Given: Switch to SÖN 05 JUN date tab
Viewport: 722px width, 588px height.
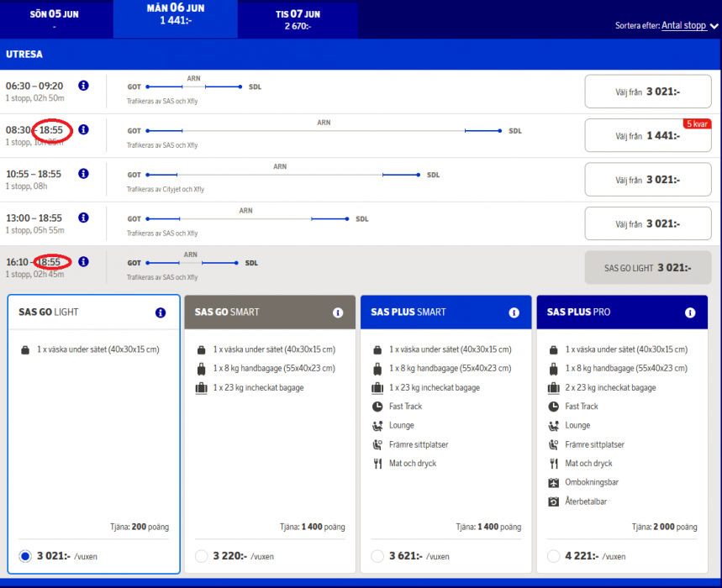Looking at the screenshot, I should [54, 19].
